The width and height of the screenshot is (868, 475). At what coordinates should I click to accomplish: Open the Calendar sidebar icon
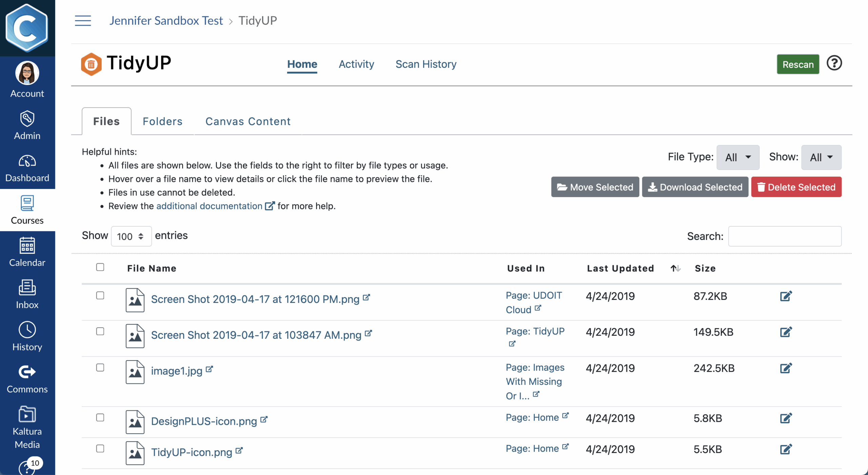[27, 252]
